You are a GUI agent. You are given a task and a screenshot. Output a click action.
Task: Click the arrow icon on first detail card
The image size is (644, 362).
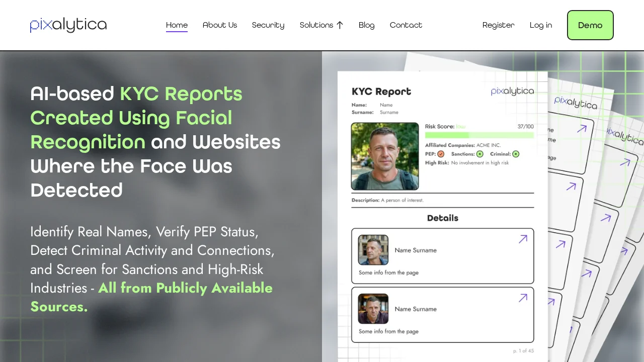pyautogui.click(x=523, y=239)
